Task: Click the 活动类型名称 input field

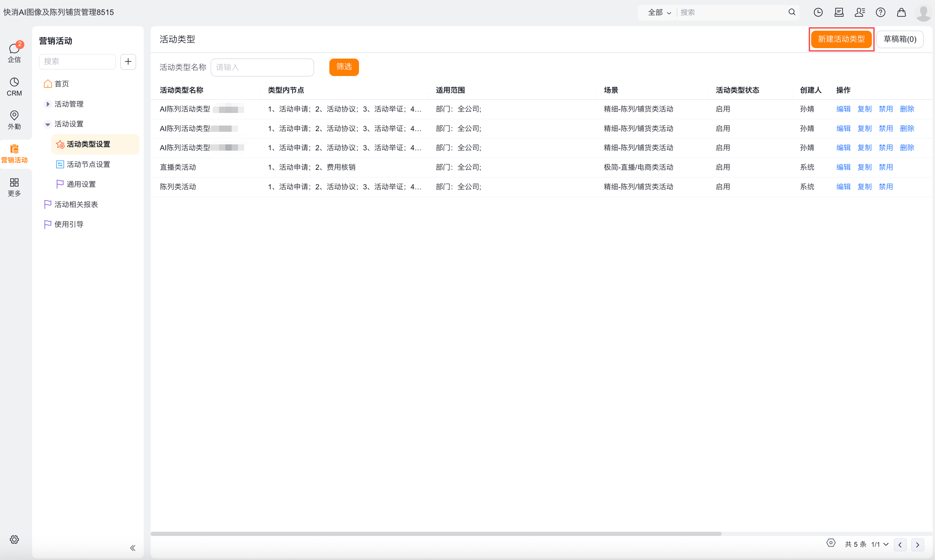Action: pos(262,67)
